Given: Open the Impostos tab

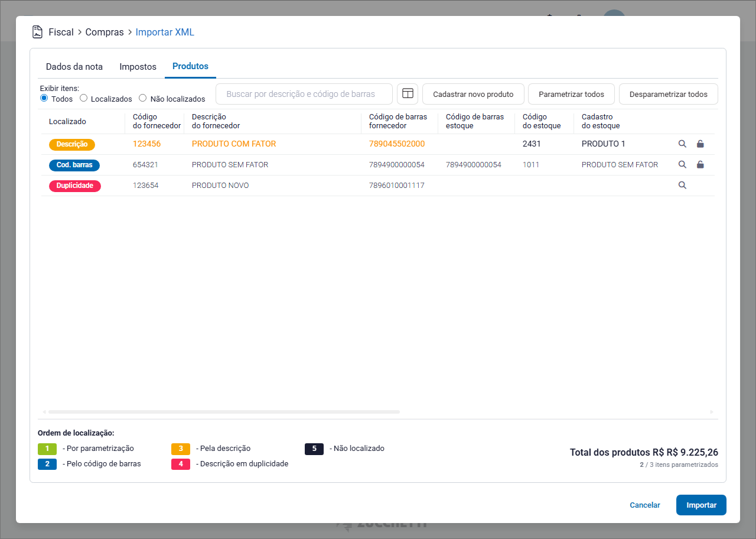Looking at the screenshot, I should (138, 67).
